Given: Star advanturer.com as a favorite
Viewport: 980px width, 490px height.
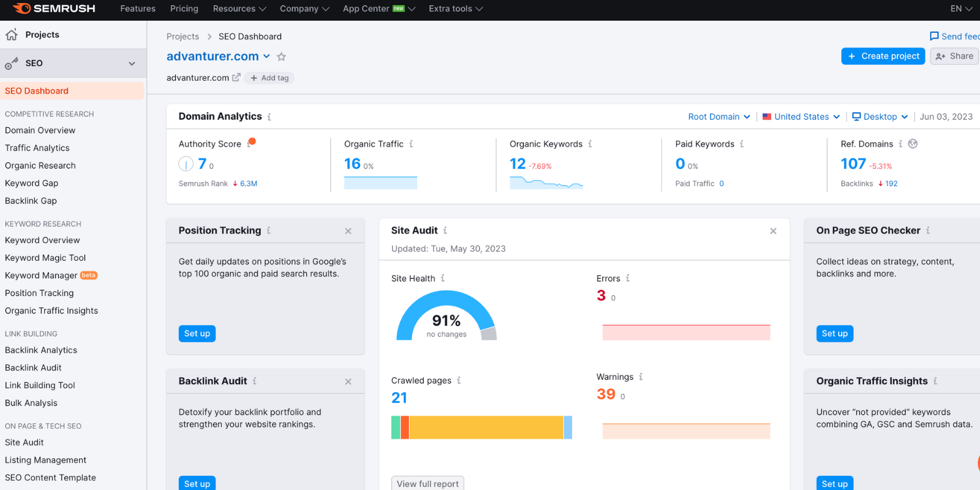Looking at the screenshot, I should (x=281, y=57).
